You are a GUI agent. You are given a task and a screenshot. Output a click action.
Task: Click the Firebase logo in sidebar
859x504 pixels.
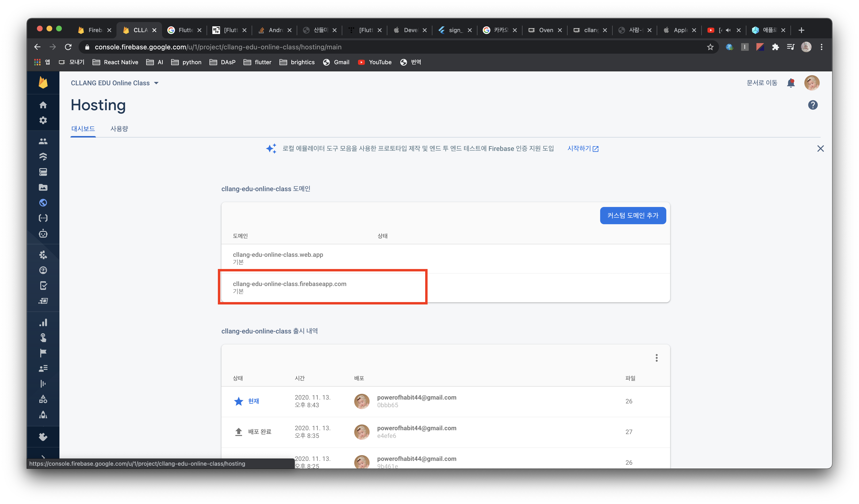pos(43,82)
